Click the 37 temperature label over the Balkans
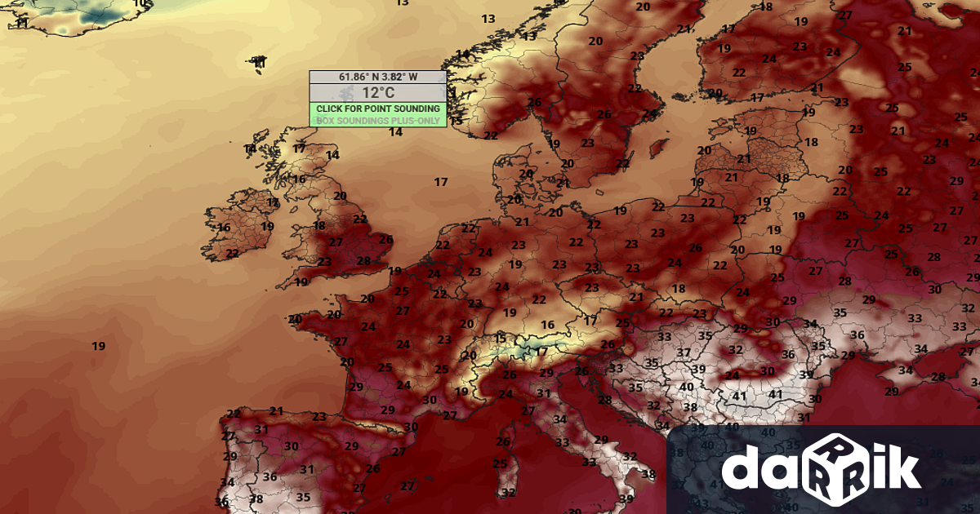Viewport: 980px width, 514px height. pos(684,352)
